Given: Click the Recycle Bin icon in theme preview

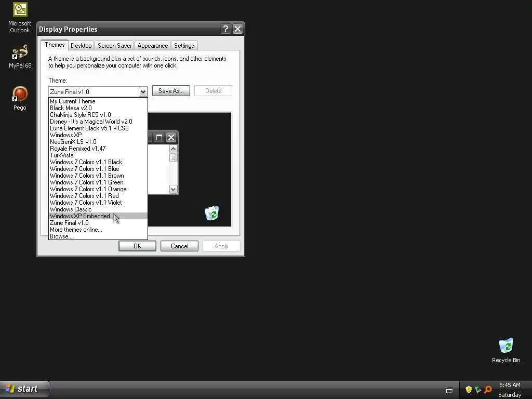Looking at the screenshot, I should pyautogui.click(x=212, y=212).
